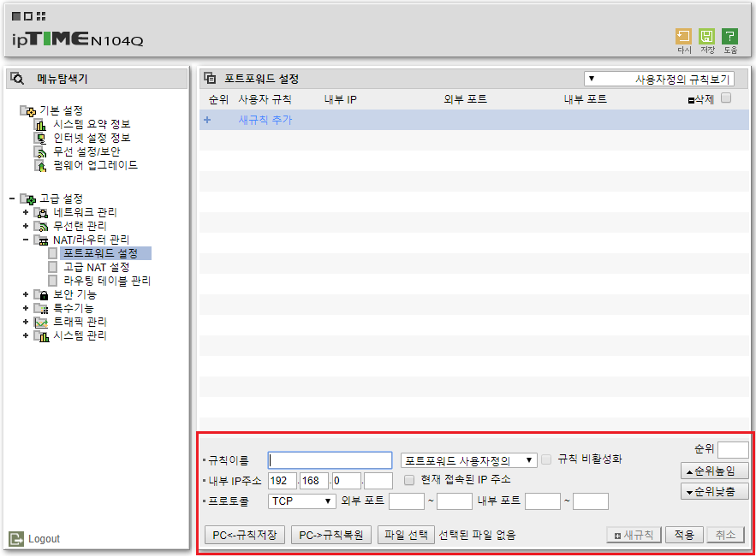Viewport: 756px width, 557px height.
Task: Click the 시스템 요약 정보 icon
Action: click(x=40, y=125)
